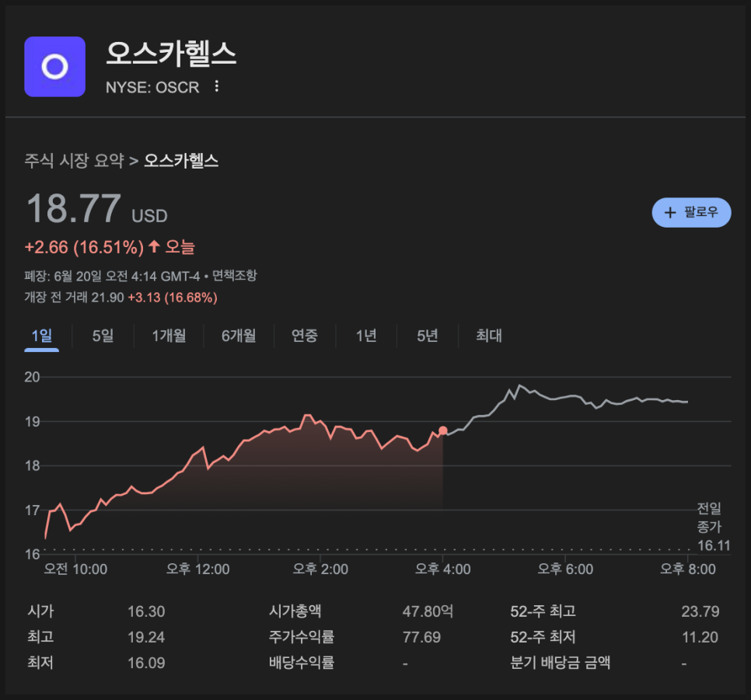Click the +2.66 (16.51%) change text

pyautogui.click(x=84, y=247)
